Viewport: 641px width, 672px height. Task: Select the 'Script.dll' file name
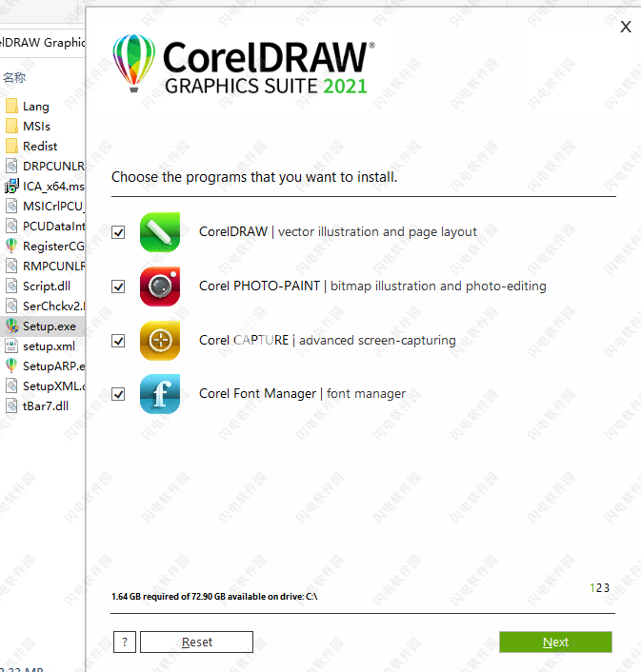click(47, 287)
